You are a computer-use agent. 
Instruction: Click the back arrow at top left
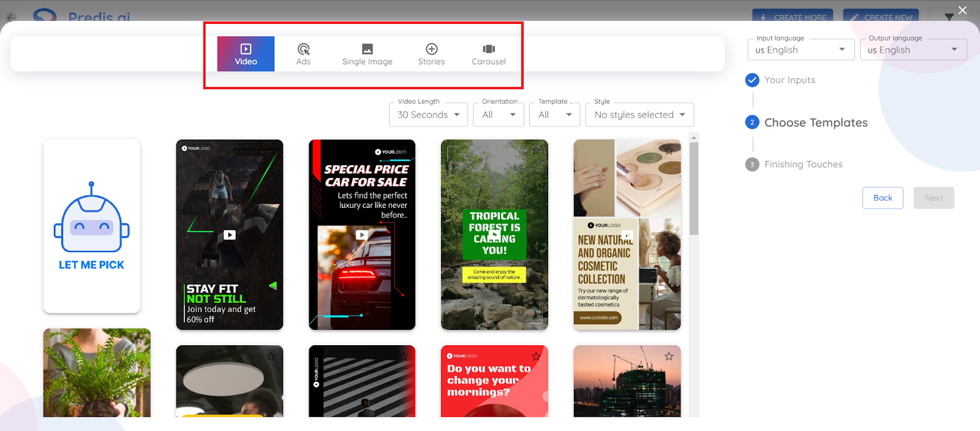[x=11, y=17]
